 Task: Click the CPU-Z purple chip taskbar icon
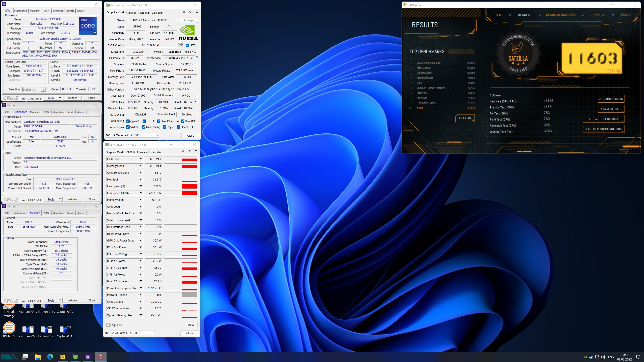pyautogui.click(x=88, y=357)
